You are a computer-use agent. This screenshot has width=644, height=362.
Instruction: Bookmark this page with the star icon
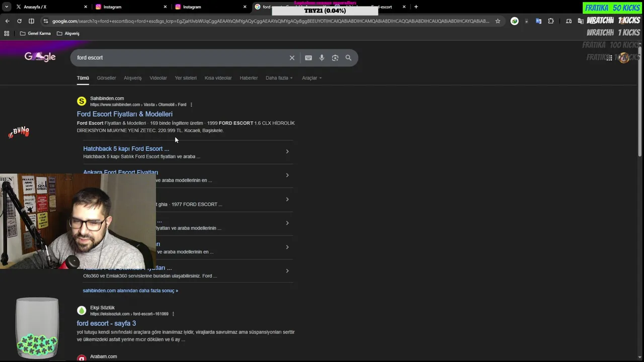tap(498, 21)
